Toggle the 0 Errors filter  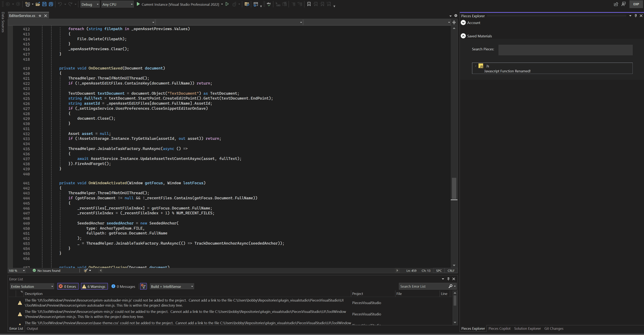68,286
